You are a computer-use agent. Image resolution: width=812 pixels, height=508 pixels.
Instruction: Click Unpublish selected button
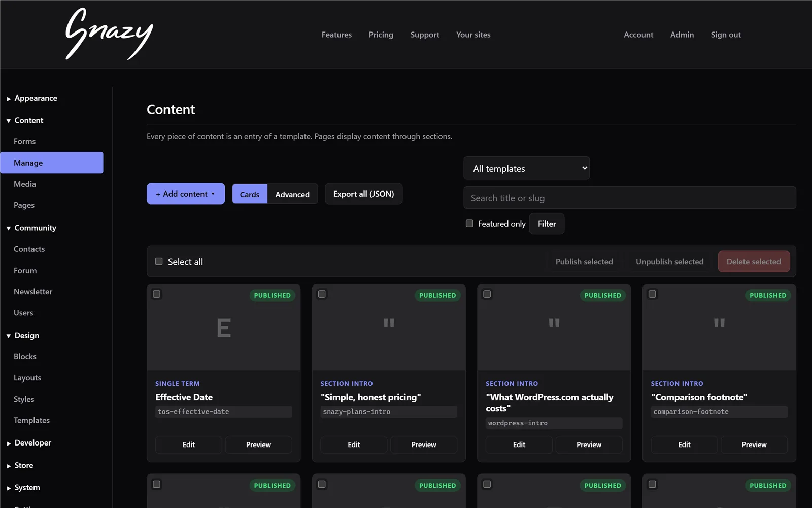669,262
